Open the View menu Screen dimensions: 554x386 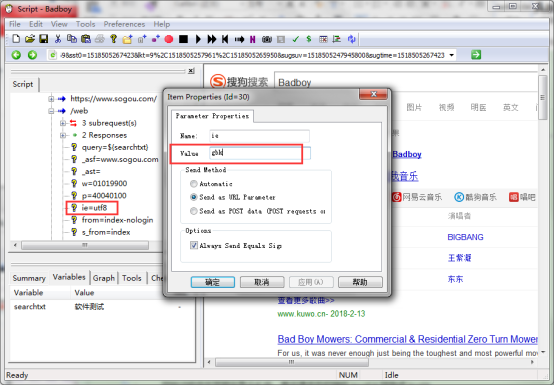[x=59, y=24]
